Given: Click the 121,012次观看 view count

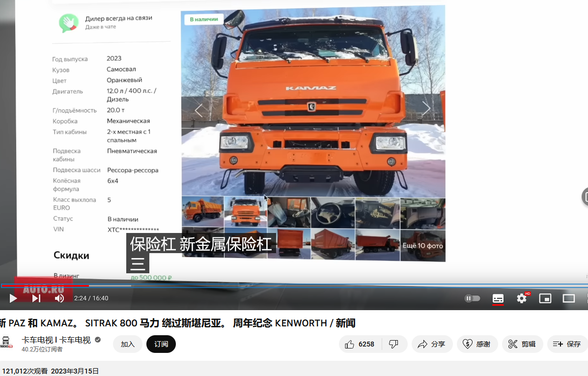Looking at the screenshot, I should 25,371.
